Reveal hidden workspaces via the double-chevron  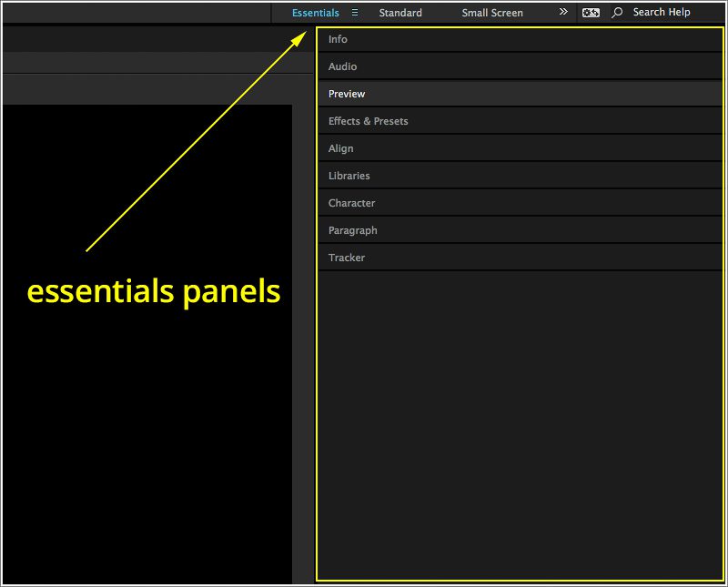563,13
